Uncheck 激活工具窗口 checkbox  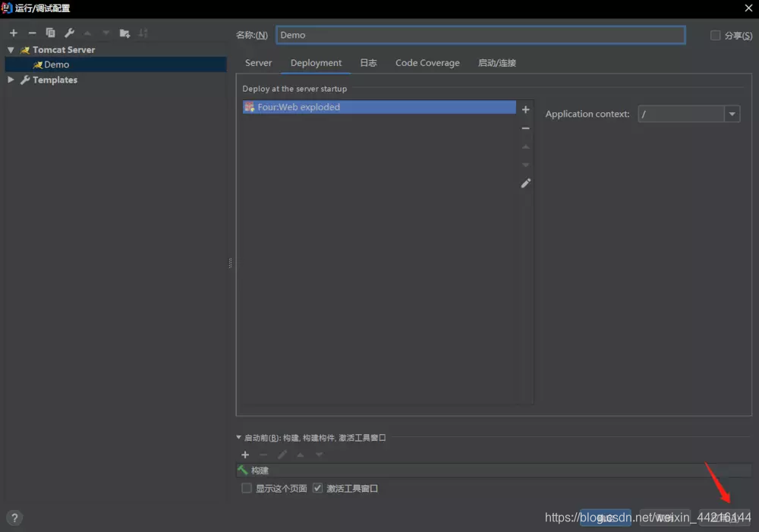pos(317,488)
